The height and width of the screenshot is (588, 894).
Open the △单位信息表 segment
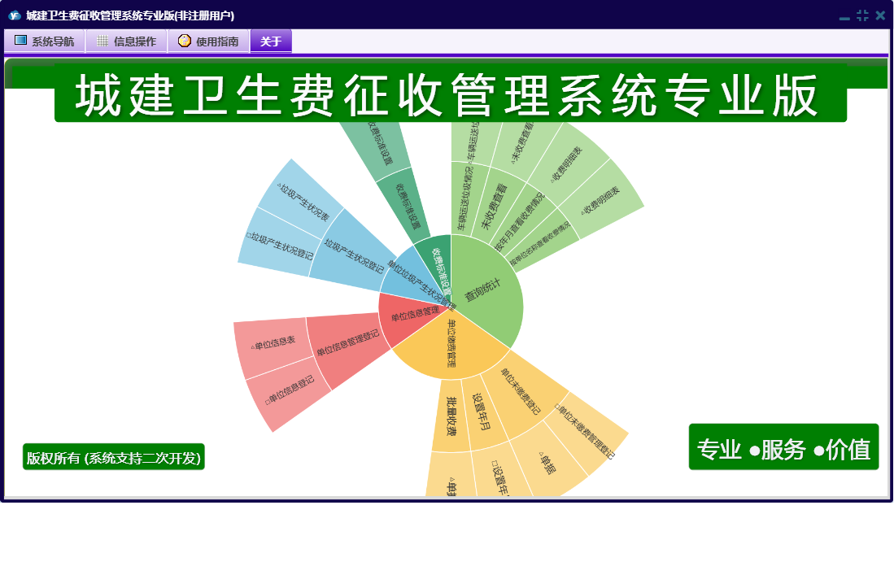(x=273, y=343)
